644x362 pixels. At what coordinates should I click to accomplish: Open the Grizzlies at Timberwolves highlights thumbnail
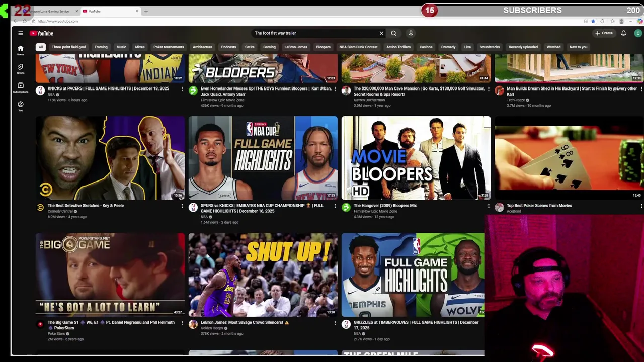tap(413, 275)
